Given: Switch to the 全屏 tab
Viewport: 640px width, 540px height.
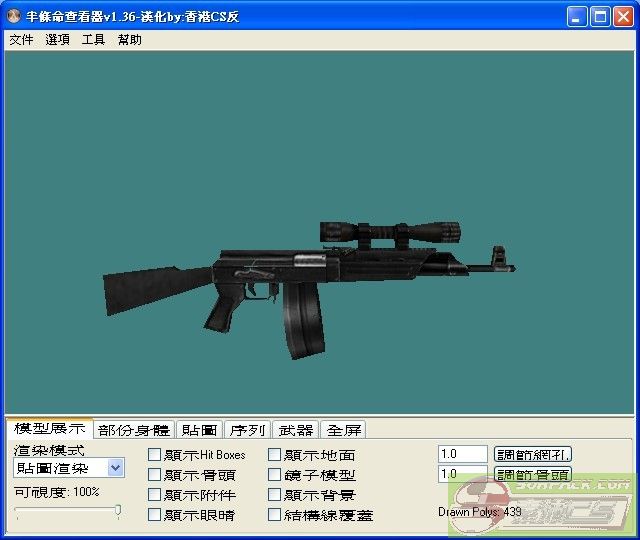Looking at the screenshot, I should tap(343, 430).
